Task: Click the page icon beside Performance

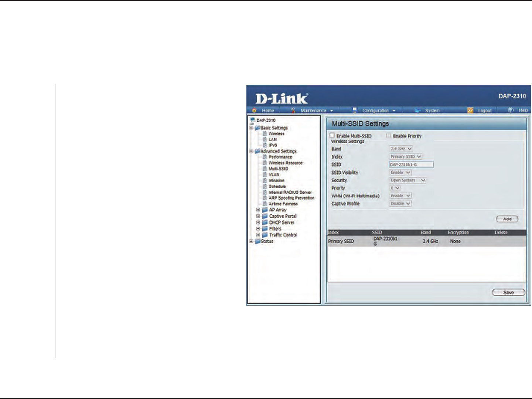Action: tap(265, 157)
